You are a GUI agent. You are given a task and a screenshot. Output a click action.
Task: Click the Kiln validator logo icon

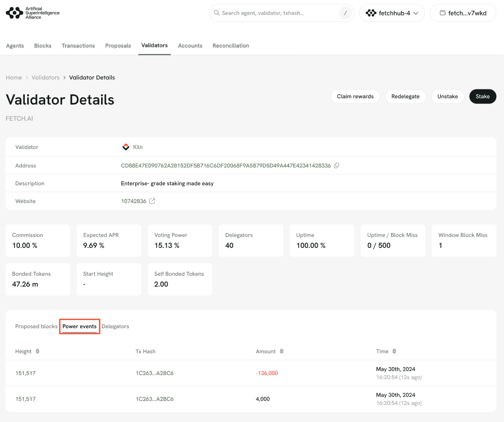click(x=126, y=147)
